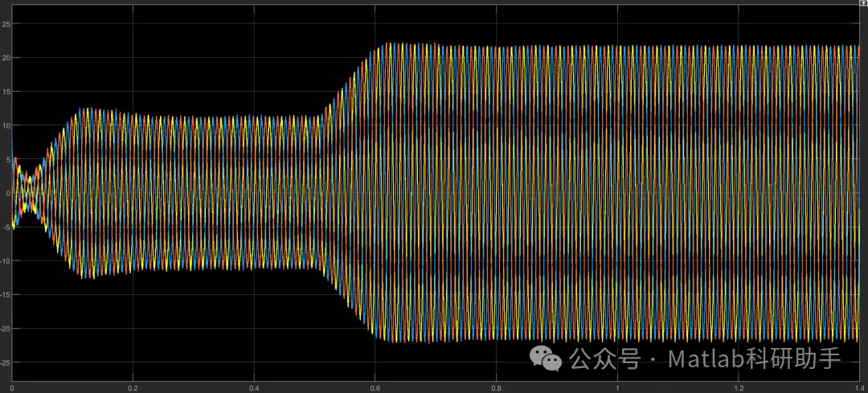Click the time-axis tick label 0.2
The width and height of the screenshot is (868, 393).
tap(133, 388)
